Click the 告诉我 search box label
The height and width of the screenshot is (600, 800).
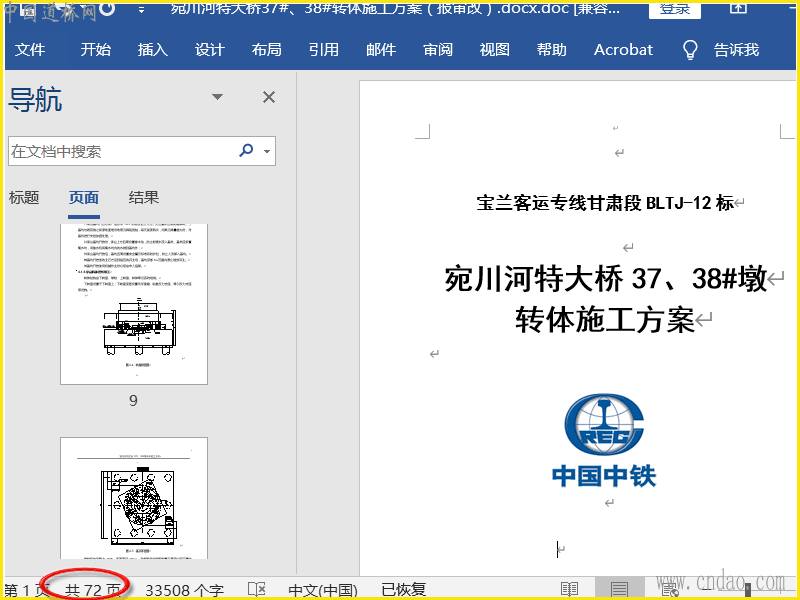coord(736,49)
